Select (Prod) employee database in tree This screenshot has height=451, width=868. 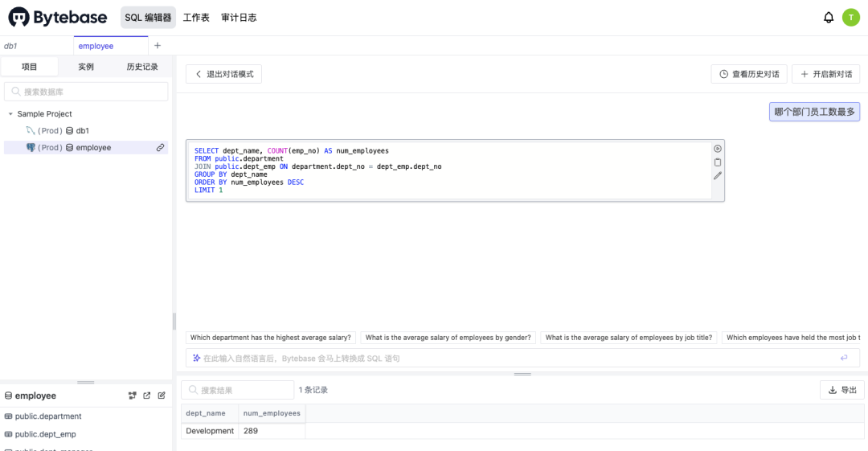pyautogui.click(x=86, y=147)
